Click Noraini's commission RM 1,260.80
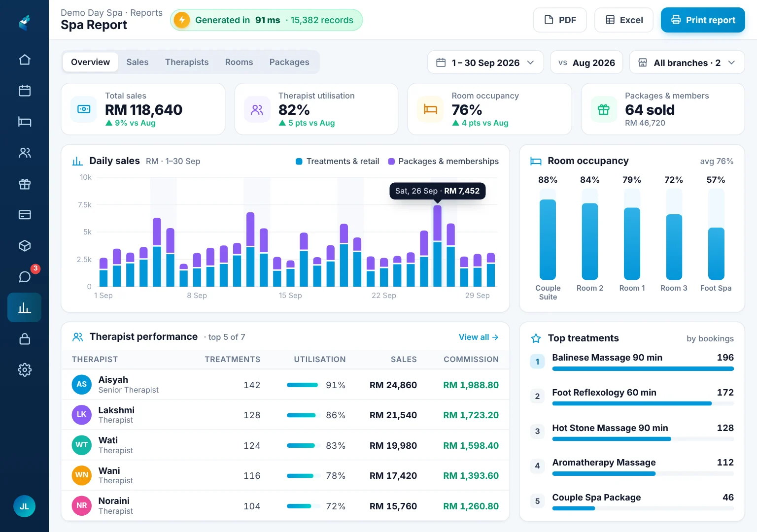Viewport: 757px width, 532px height. tap(471, 506)
